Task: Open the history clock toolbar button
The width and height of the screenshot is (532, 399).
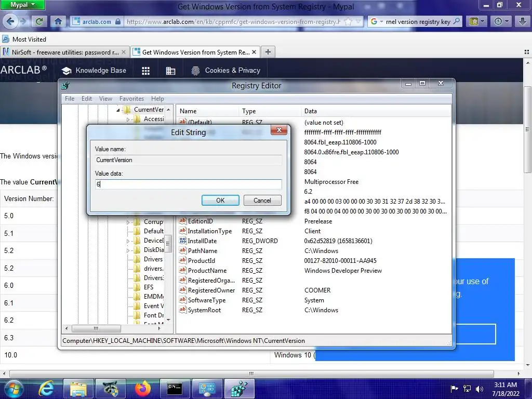Action: 501,21
